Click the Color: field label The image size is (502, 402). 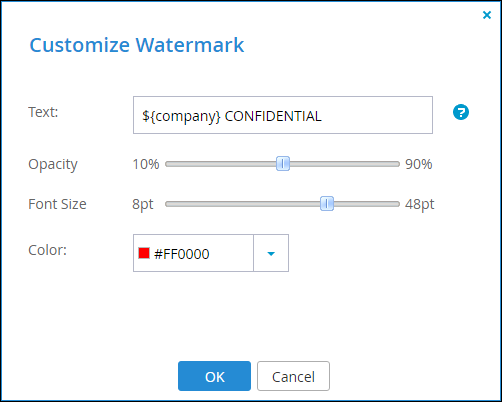pyautogui.click(x=48, y=250)
